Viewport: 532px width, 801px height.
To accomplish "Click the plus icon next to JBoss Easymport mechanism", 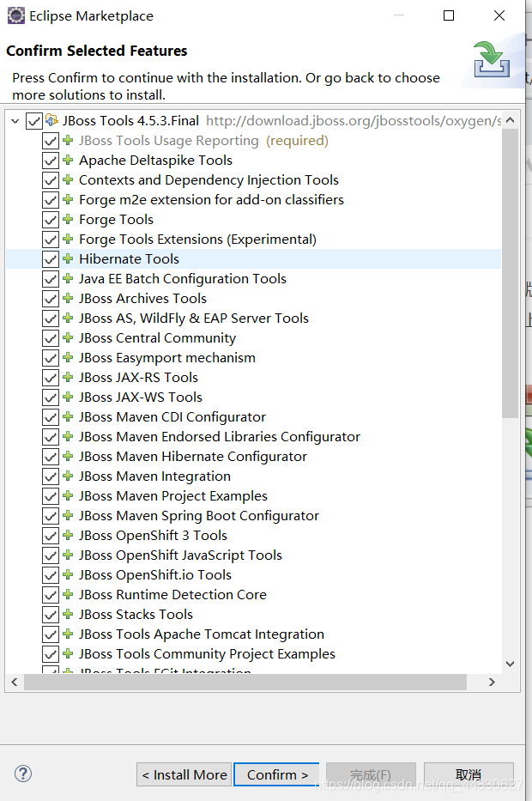I will pos(68,357).
